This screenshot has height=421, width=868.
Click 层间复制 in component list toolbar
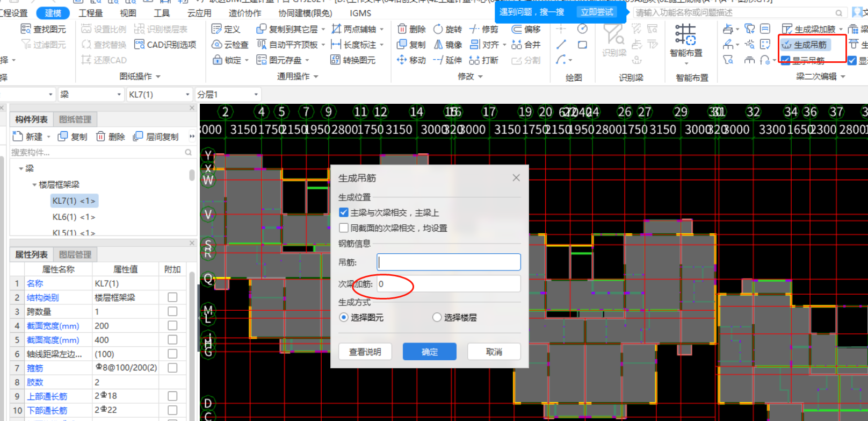[x=156, y=137]
